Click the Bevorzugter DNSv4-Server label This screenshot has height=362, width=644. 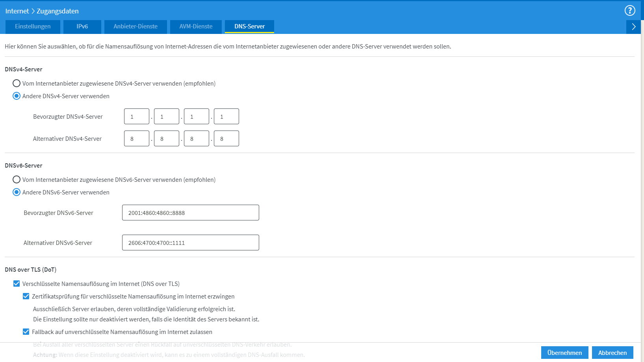click(68, 116)
